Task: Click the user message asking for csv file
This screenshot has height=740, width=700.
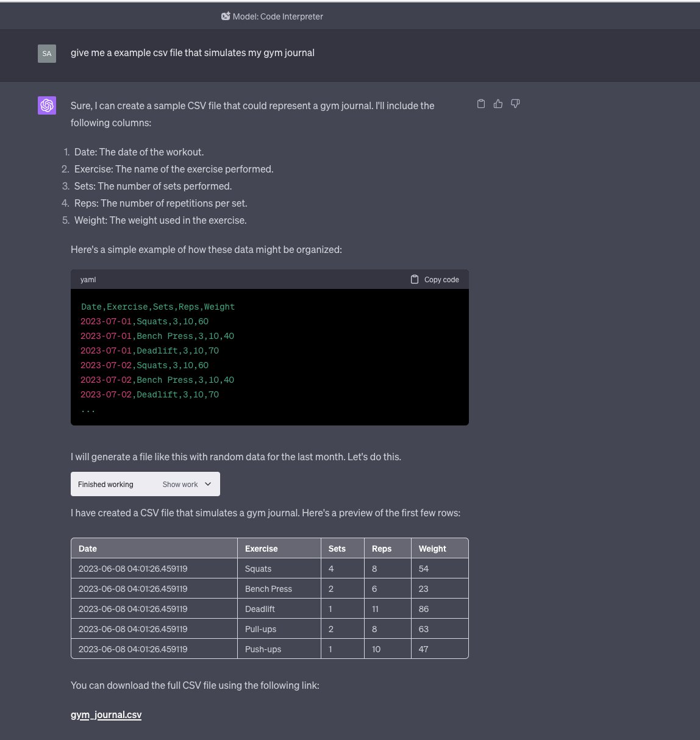Action: 193,52
